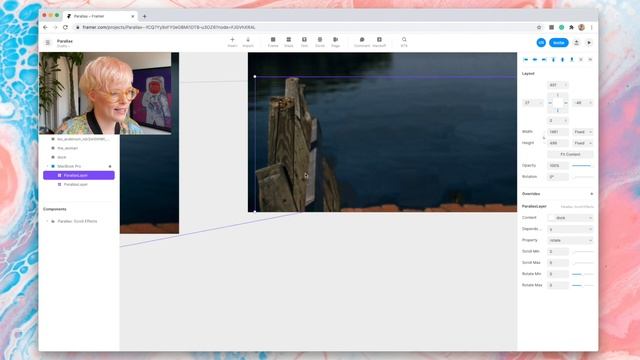Click the Import toolbar icon
Image resolution: width=640 pixels, height=360 pixels.
tap(248, 42)
